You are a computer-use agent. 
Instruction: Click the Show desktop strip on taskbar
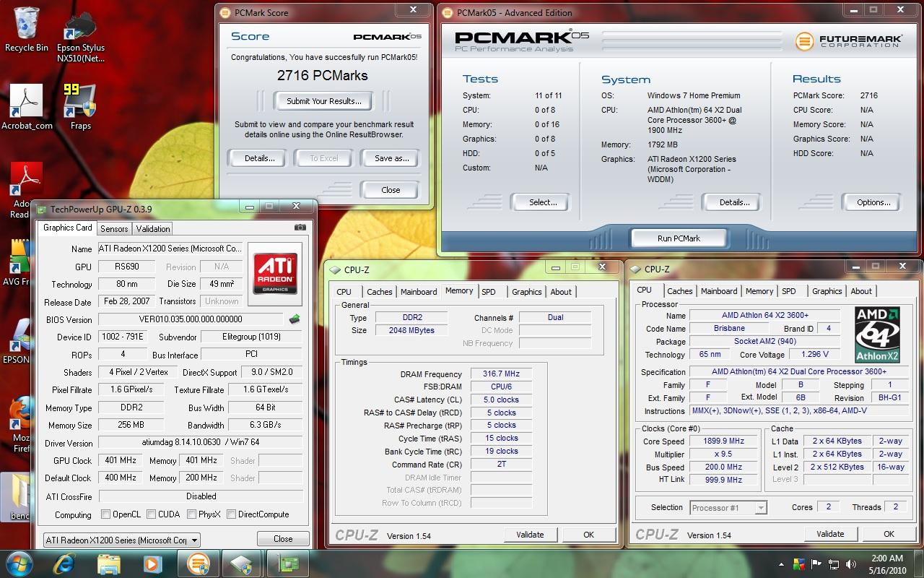point(919,564)
